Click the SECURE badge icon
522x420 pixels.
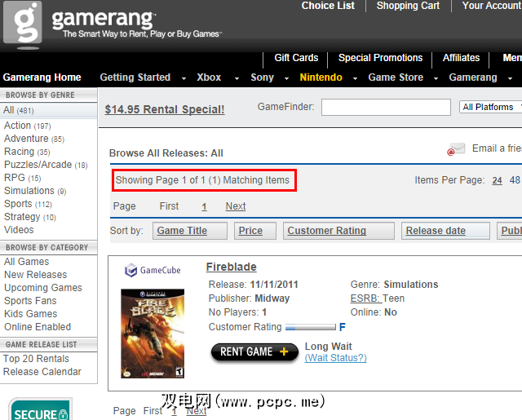[x=40, y=409]
